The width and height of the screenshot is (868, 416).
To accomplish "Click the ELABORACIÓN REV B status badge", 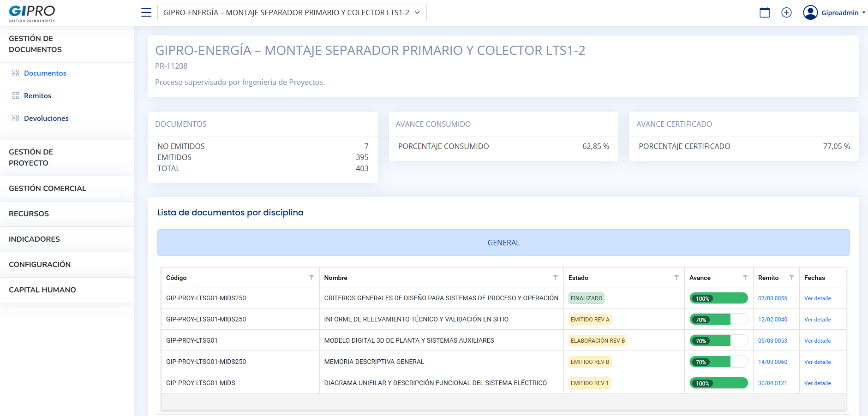I will [598, 340].
